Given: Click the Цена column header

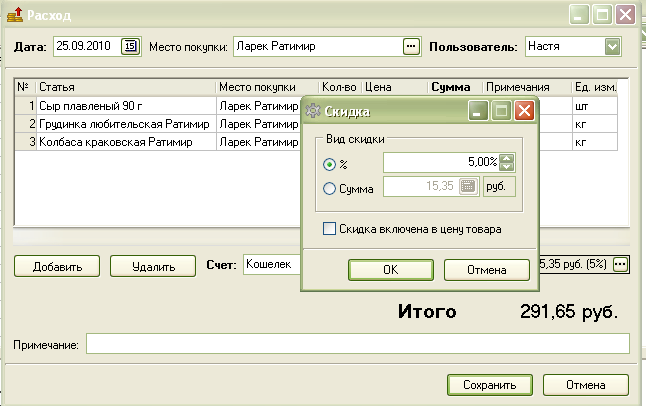Looking at the screenshot, I should [395, 87].
